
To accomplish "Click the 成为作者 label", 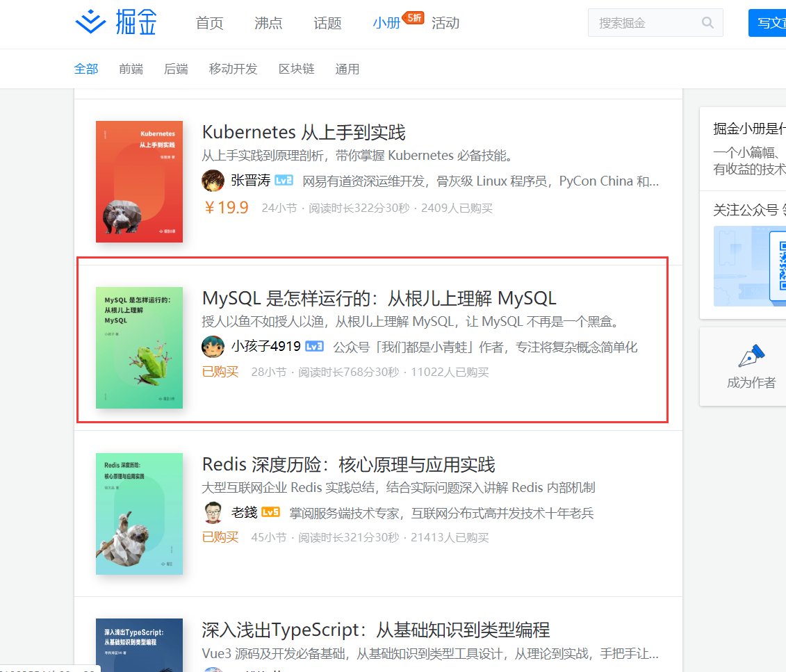I will tap(751, 383).
